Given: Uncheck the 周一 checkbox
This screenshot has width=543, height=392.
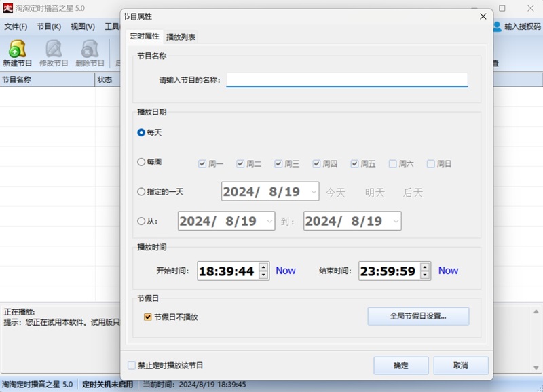Looking at the screenshot, I should click(x=202, y=163).
